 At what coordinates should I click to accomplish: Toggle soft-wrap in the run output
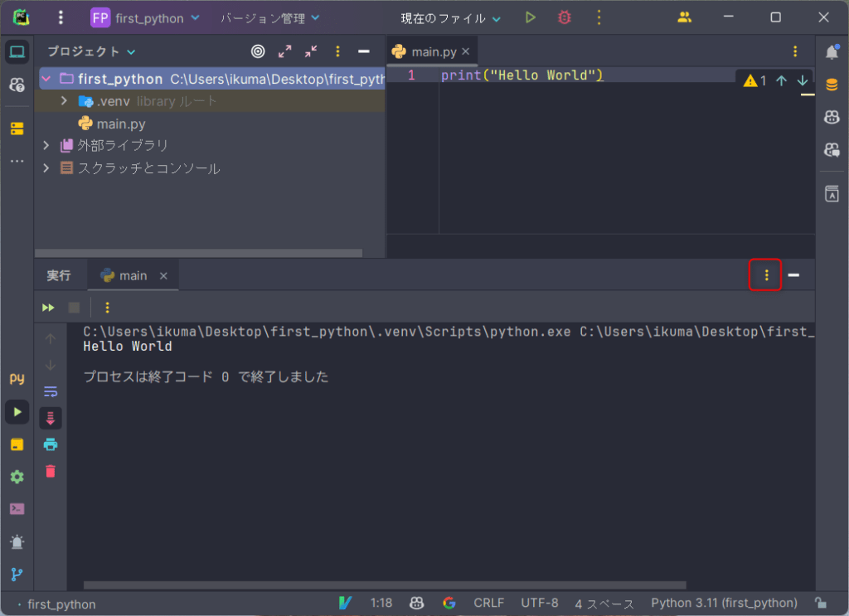click(x=50, y=390)
